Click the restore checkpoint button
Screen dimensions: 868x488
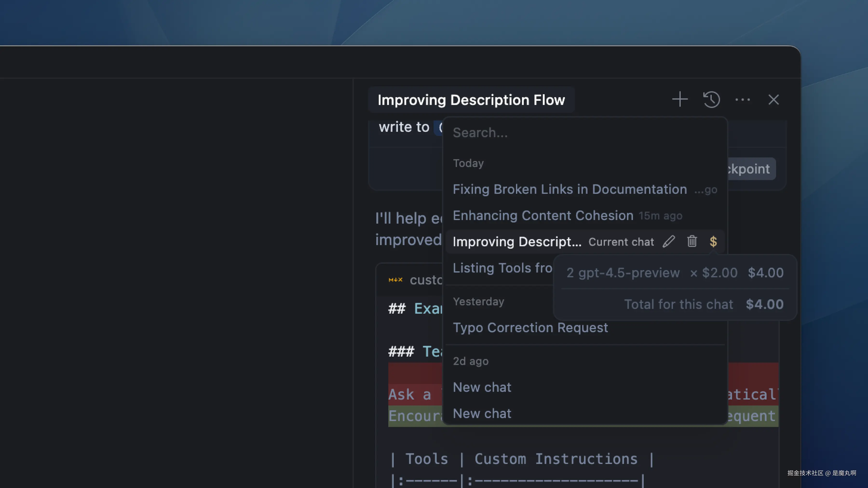point(752,169)
